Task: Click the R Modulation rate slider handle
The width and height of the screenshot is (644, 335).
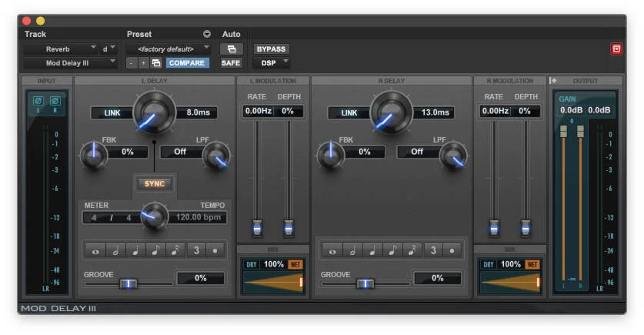Action: tap(494, 228)
